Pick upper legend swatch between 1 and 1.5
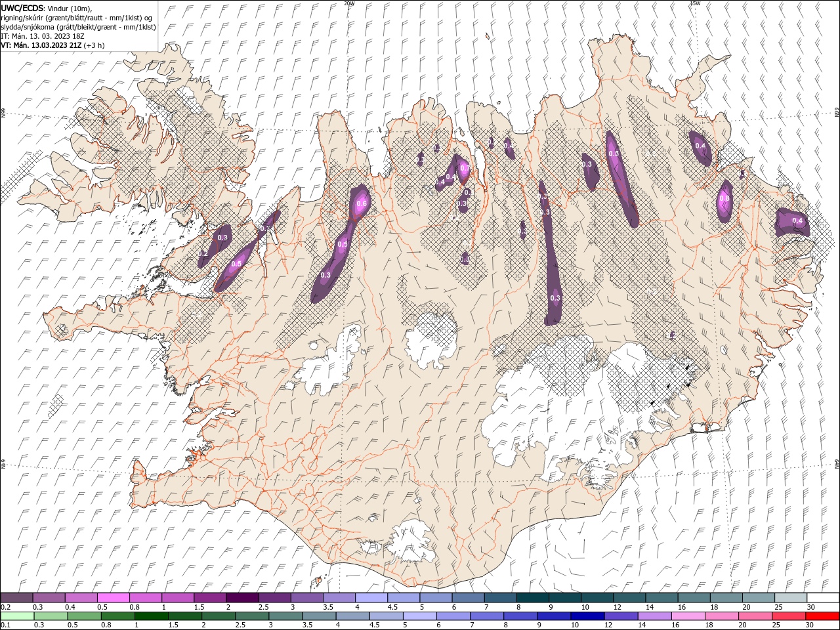 coord(178,598)
